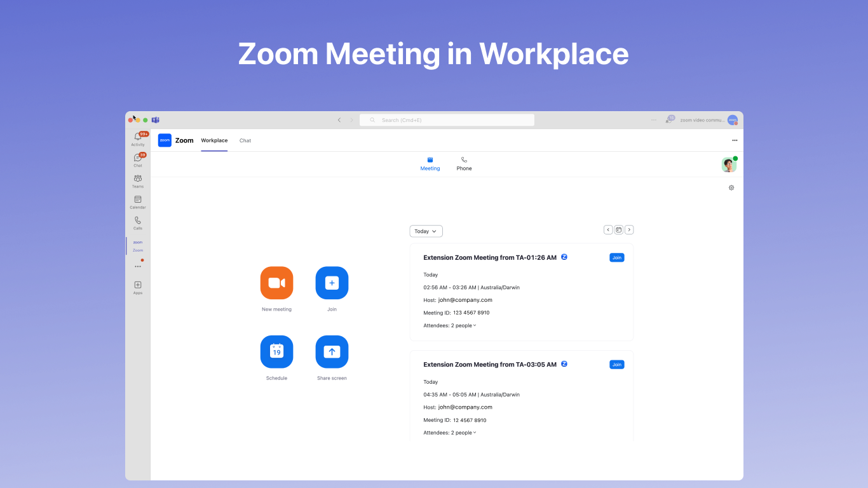This screenshot has width=868, height=488.
Task: Open the notifications bell in the title bar
Action: tap(670, 119)
